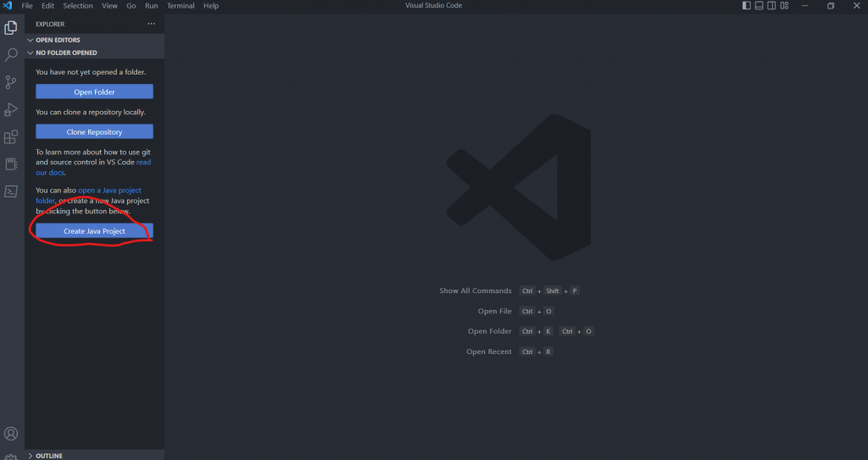Image resolution: width=868 pixels, height=460 pixels.
Task: Open the Search view magnifier icon
Action: (x=10, y=55)
